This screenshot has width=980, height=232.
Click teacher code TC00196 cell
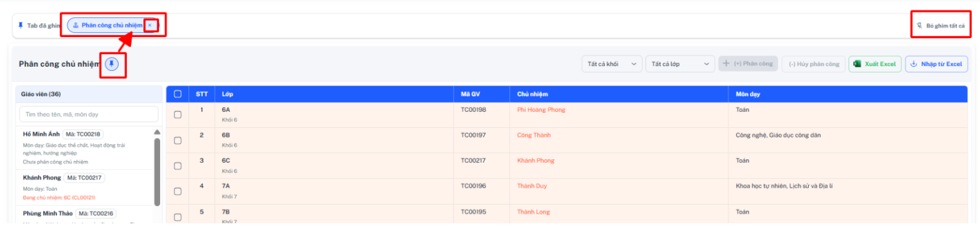coord(474,186)
